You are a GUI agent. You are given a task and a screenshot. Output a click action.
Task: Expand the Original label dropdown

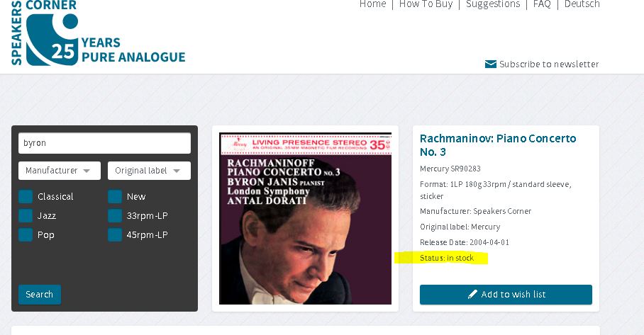pos(149,171)
